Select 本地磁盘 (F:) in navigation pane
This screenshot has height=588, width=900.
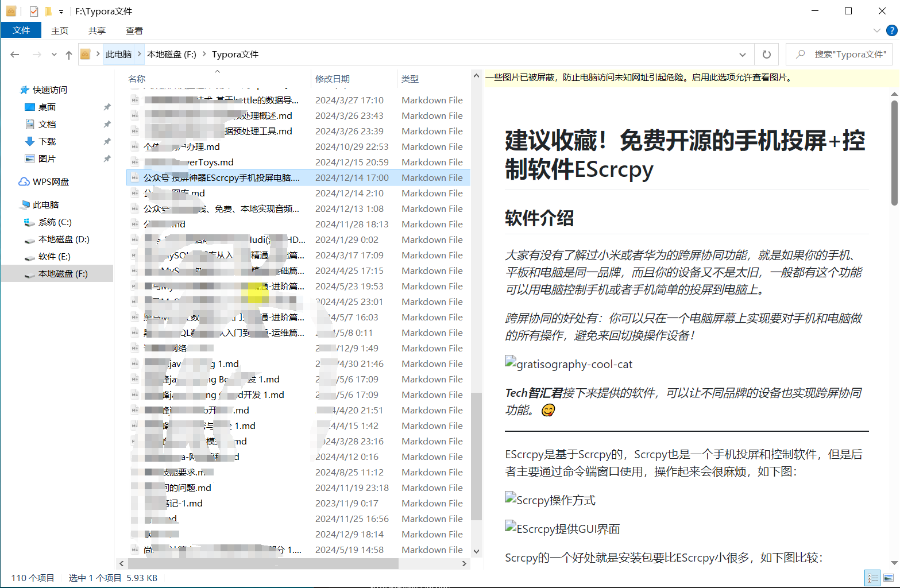(56, 274)
